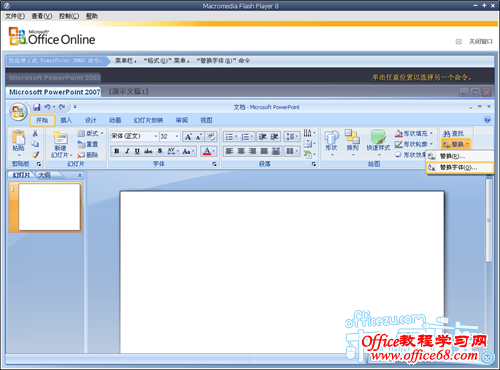Toggle text Shadow (S) formatting
Viewport: 500px width, 370px height.
pyautogui.click(x=160, y=151)
